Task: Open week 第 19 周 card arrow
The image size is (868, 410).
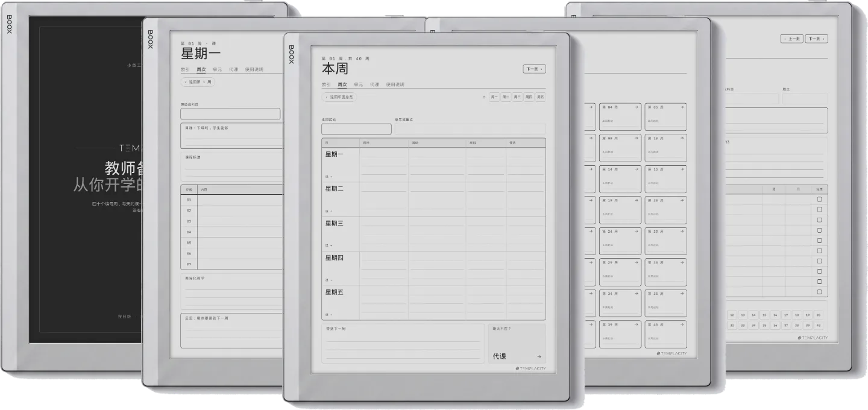Action: point(637,200)
